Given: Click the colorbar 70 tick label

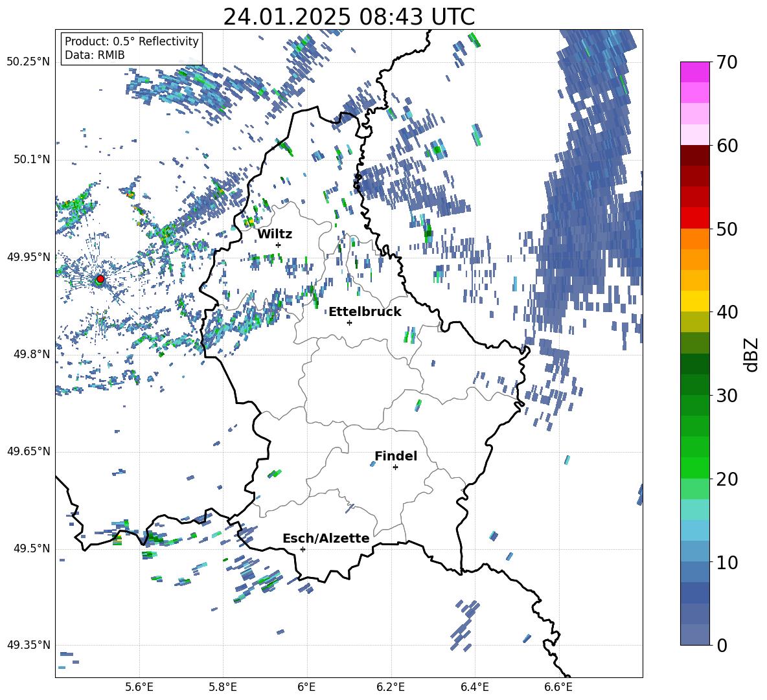Looking at the screenshot, I should [x=727, y=62].
